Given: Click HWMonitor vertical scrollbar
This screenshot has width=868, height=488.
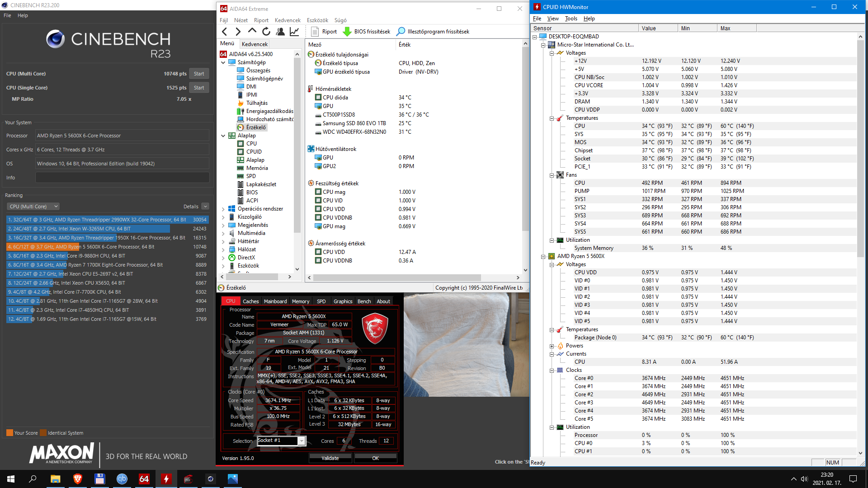Looking at the screenshot, I should 861,244.
